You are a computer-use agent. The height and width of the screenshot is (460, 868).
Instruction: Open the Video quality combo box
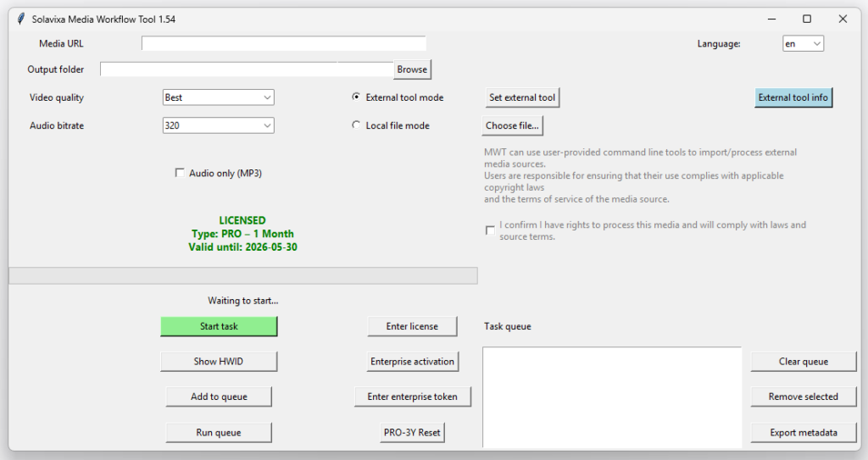(x=218, y=97)
